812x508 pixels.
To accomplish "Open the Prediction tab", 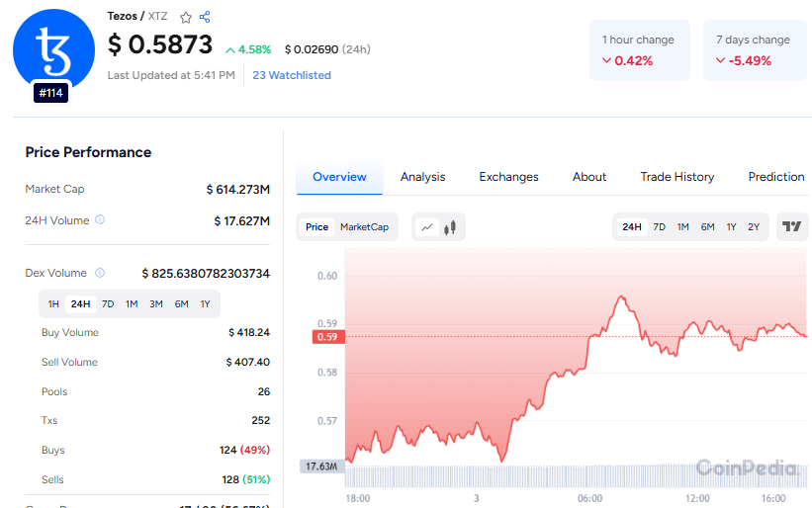I will tap(776, 177).
